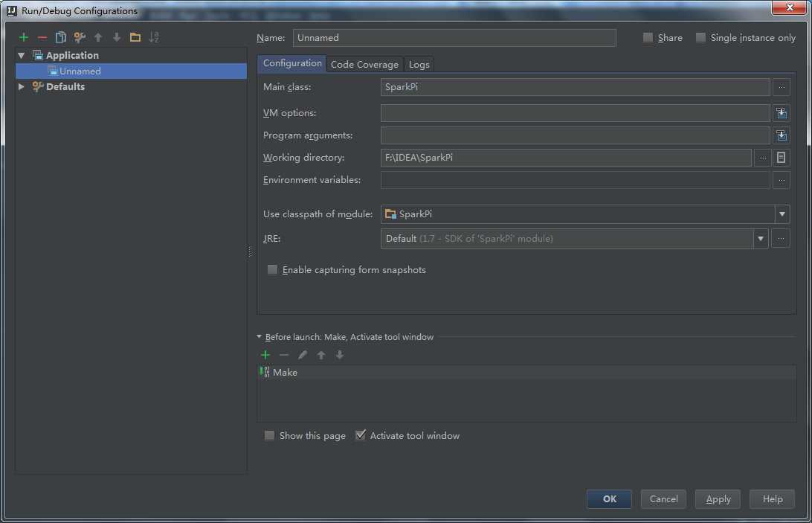Move configuration down in the list toolbar

[x=117, y=37]
